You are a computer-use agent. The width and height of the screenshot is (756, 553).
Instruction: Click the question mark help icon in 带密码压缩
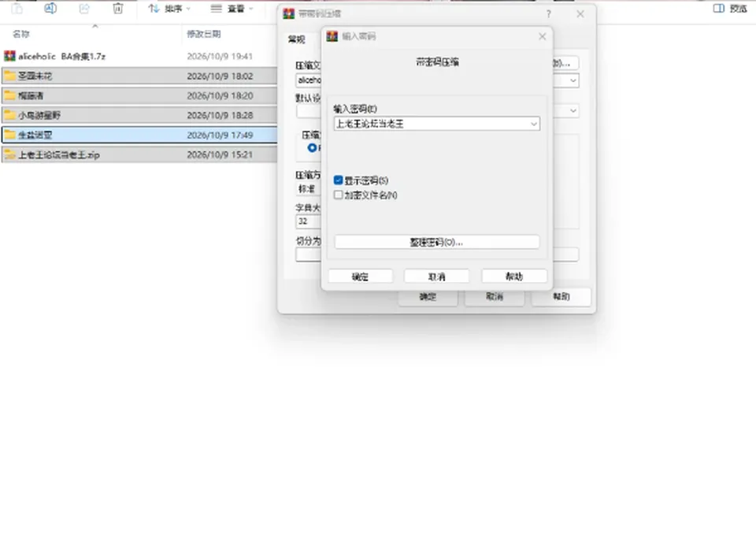tap(549, 14)
